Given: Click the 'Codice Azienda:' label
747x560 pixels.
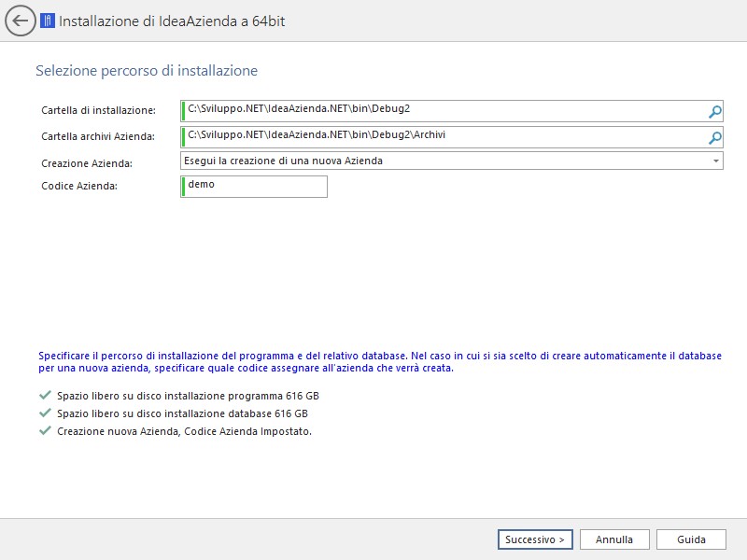Looking at the screenshot, I should tap(79, 186).
